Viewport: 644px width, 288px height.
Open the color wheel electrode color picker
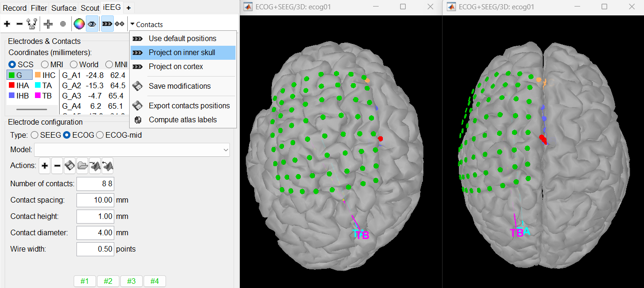pyautogui.click(x=79, y=24)
